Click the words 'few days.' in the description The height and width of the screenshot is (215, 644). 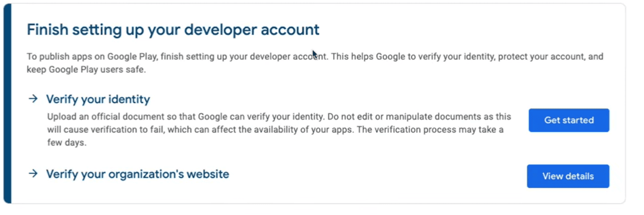coord(67,143)
